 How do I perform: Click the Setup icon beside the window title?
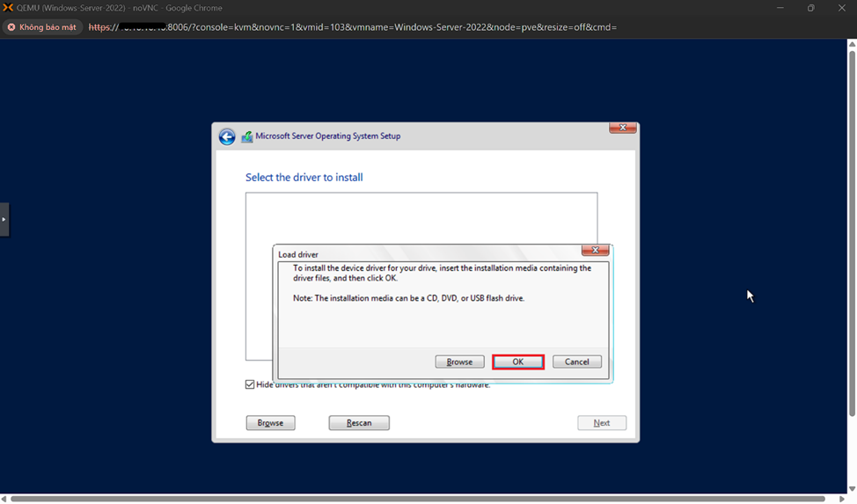(247, 137)
